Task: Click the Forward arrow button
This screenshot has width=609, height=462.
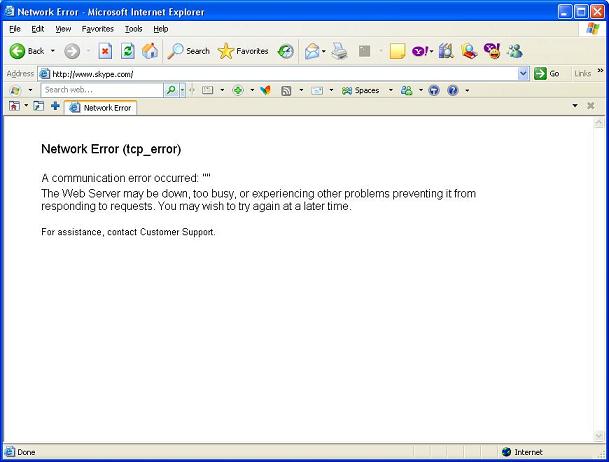Action: point(72,51)
